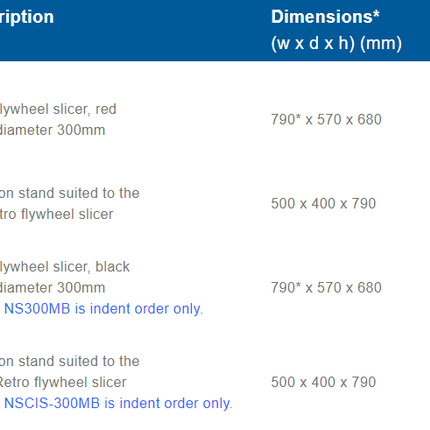Select first 790* x 570 x 680 dimensions cell
The width and height of the screenshot is (430, 430).
pos(326,119)
